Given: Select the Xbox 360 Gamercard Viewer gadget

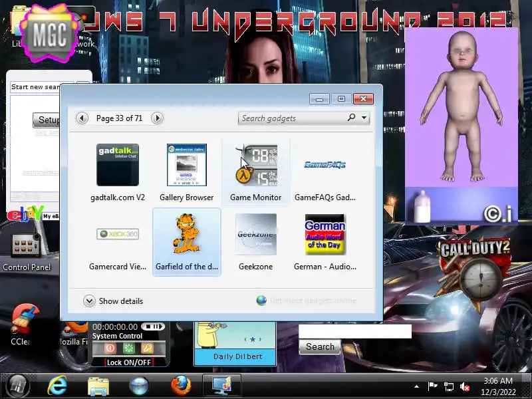Looking at the screenshot, I should coord(118,234).
